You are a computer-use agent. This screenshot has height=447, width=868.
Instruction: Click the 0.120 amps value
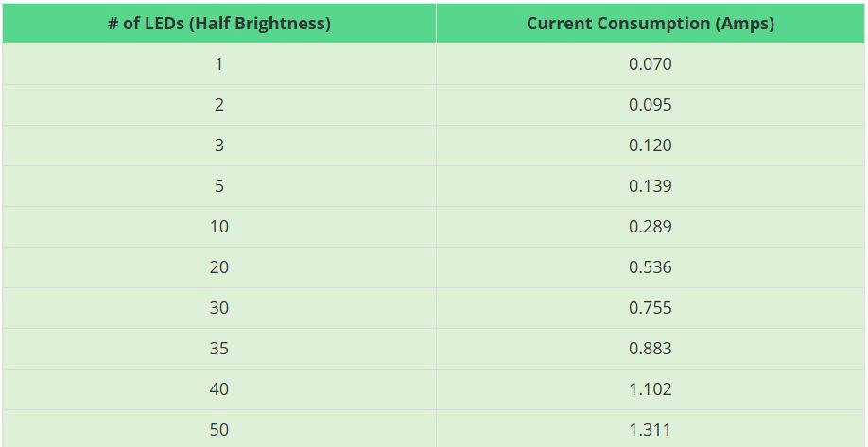click(x=651, y=146)
